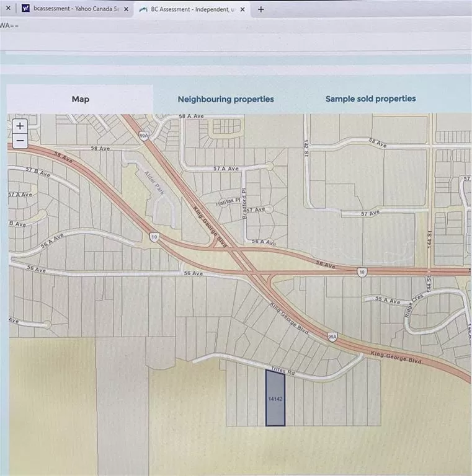Click the 99A shield beside Ridge Cres
Screen dimensions: 472x476
point(332,337)
